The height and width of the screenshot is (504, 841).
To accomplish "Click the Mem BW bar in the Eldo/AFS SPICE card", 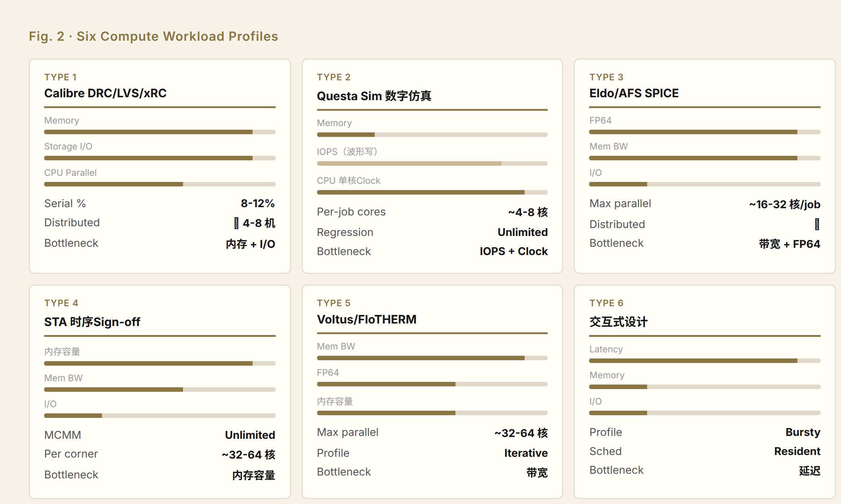I will (705, 158).
